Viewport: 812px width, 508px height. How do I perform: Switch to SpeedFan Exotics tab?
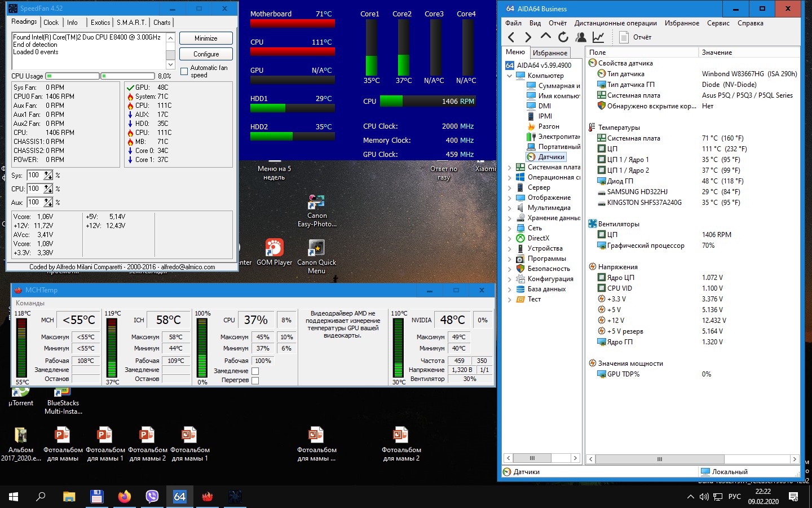[100, 23]
